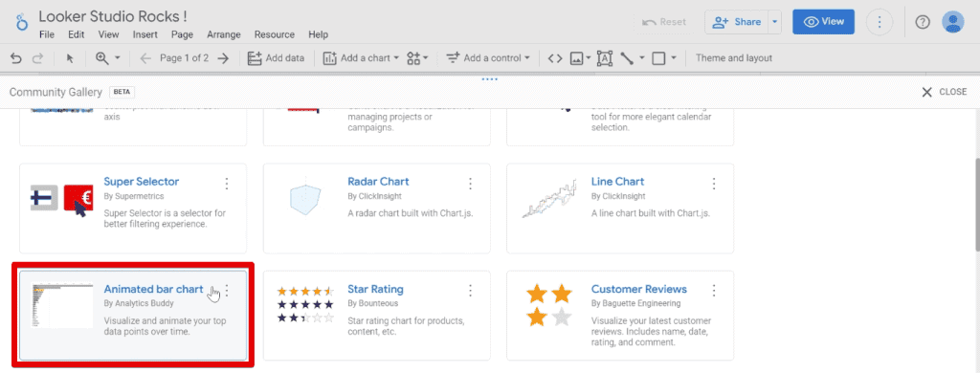Image resolution: width=980 pixels, height=373 pixels.
Task: Open the help question mark icon
Action: click(923, 22)
